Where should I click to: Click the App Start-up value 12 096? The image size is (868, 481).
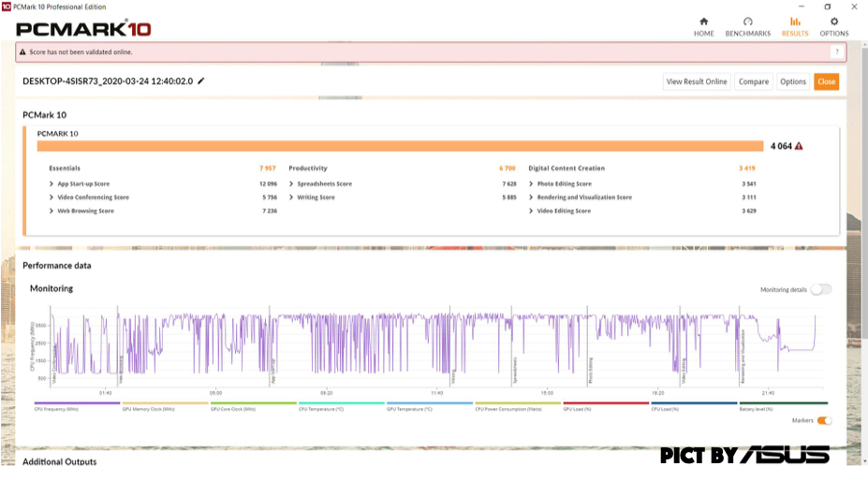tap(268, 183)
